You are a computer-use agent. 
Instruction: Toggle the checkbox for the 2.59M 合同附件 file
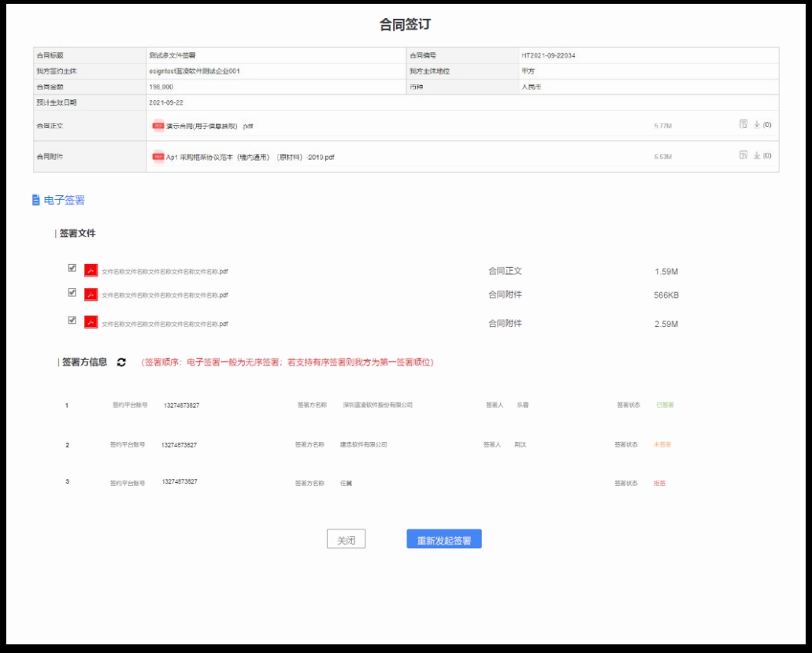tap(72, 321)
